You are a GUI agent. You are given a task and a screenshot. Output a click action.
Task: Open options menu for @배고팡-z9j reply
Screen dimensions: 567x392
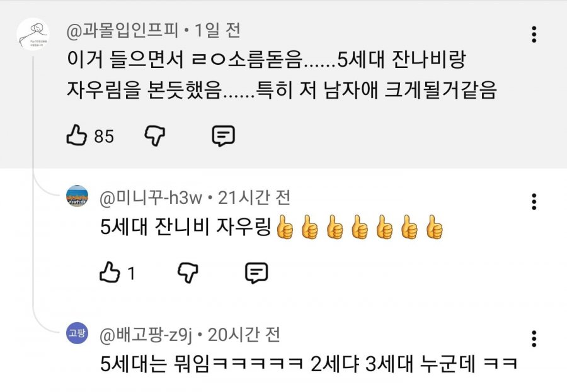(x=534, y=339)
